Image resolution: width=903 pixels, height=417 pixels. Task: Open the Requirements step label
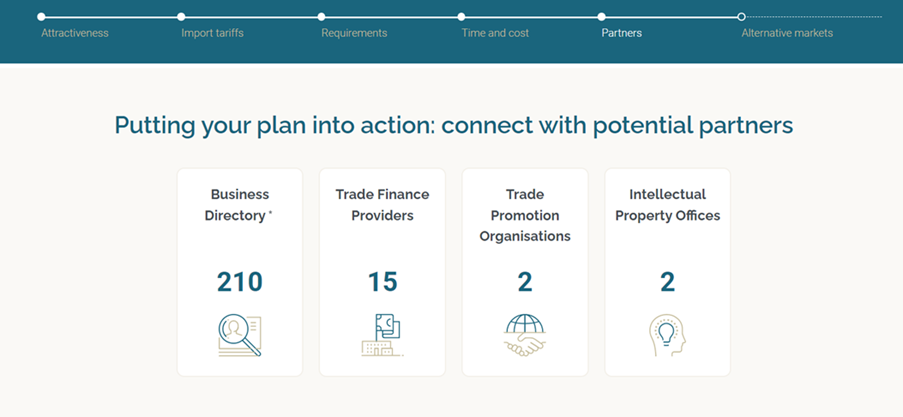[354, 33]
